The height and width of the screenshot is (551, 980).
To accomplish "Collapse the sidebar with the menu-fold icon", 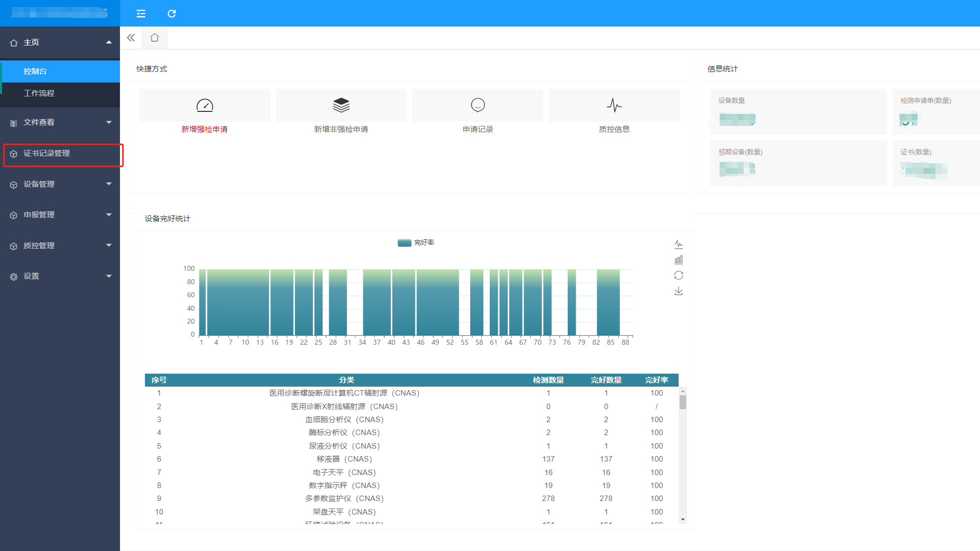I will pyautogui.click(x=141, y=13).
